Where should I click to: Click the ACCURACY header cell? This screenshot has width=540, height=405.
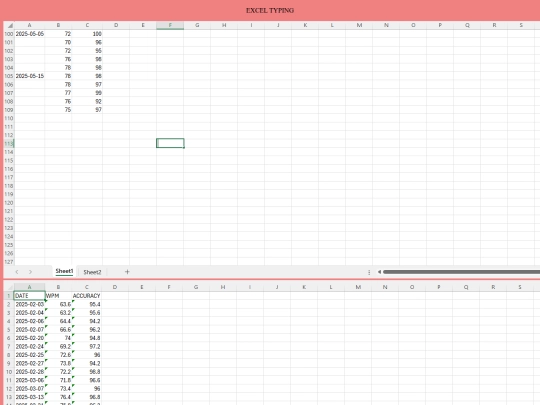[86, 295]
